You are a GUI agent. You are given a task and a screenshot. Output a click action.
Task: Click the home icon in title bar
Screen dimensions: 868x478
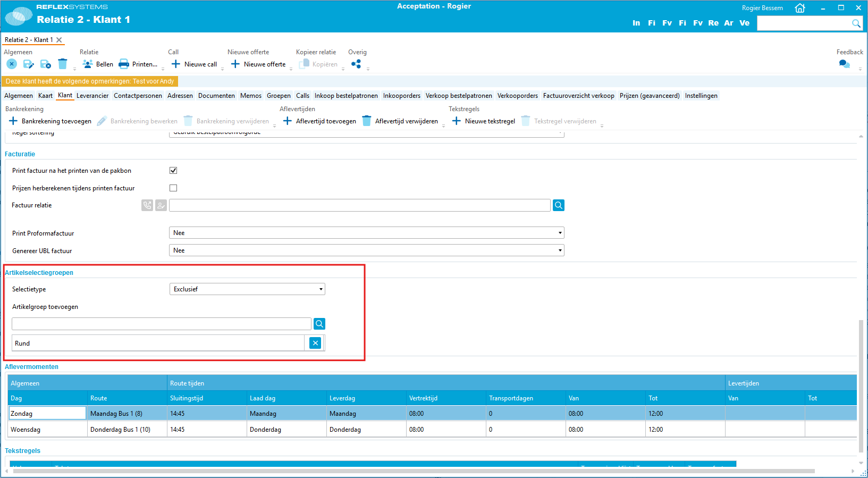799,8
